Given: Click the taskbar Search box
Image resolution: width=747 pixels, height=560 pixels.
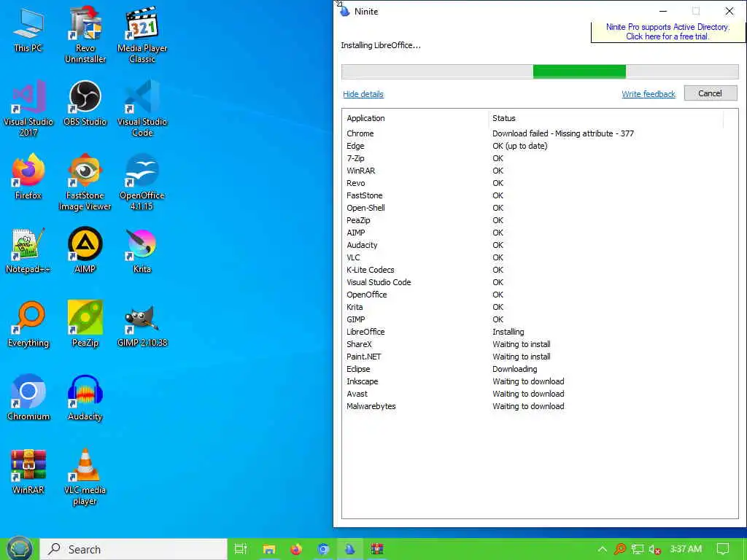Looking at the screenshot, I should tap(133, 549).
